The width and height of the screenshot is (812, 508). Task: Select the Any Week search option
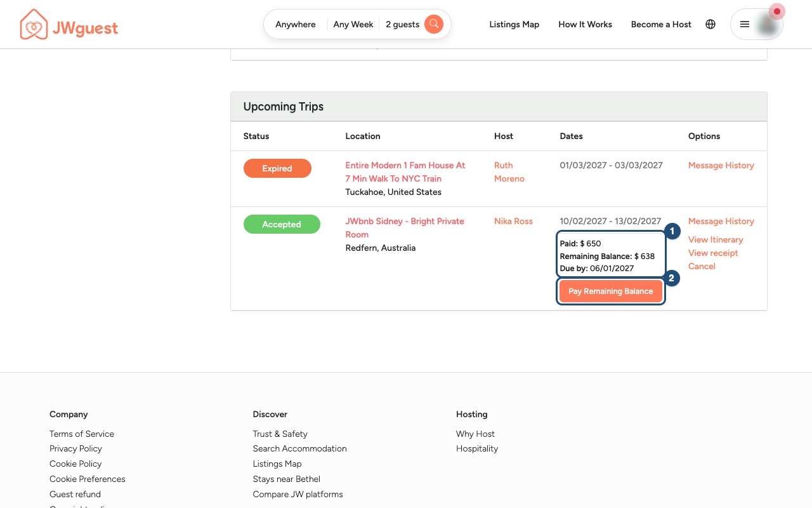[x=353, y=24]
